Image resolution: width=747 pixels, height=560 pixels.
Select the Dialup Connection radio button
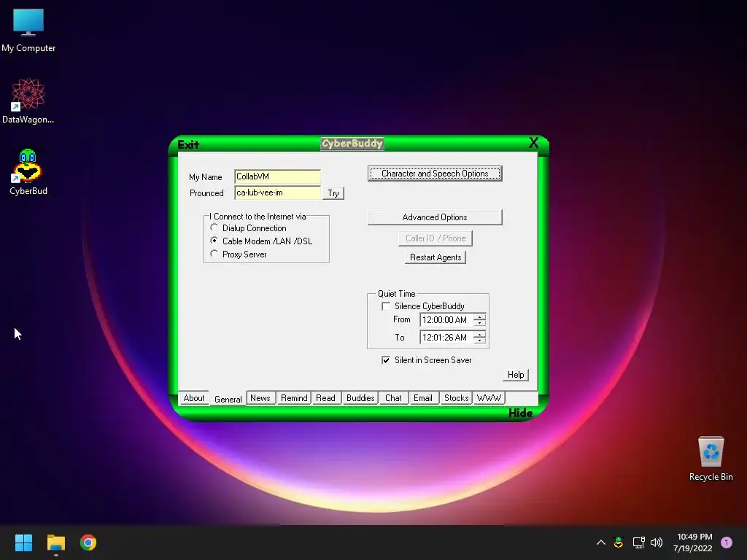tap(214, 228)
